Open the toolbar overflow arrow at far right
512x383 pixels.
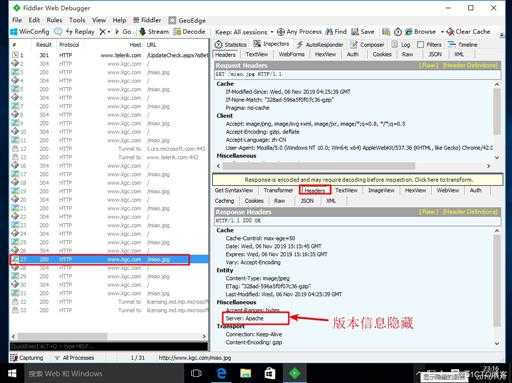[502, 34]
